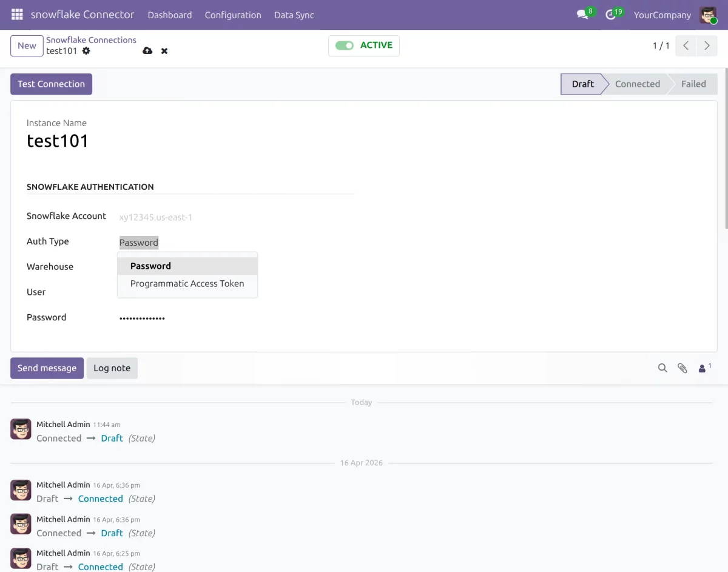Go to previous record arrow
Viewport: 728px width, 572px height.
(686, 45)
